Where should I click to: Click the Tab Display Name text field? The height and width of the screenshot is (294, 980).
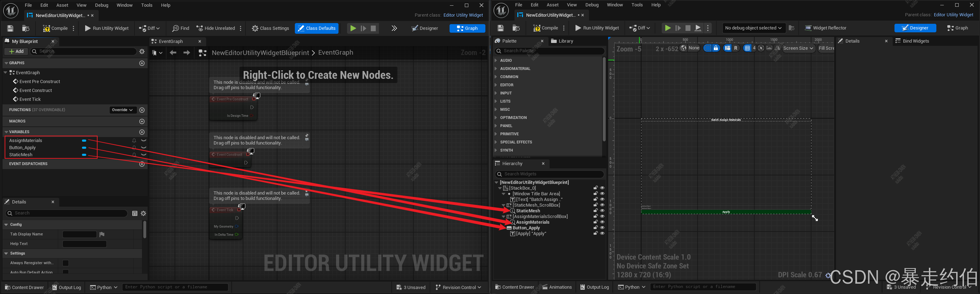pyautogui.click(x=79, y=234)
